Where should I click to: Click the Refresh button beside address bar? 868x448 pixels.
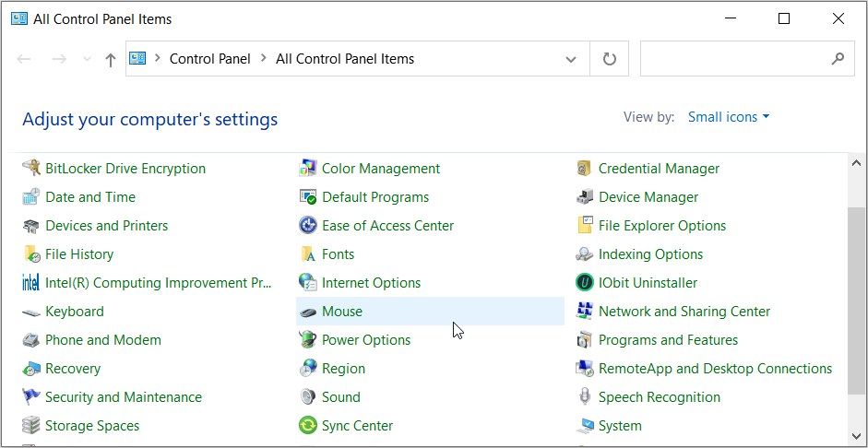(609, 59)
